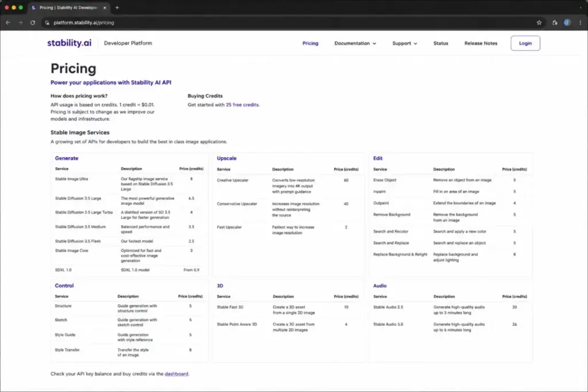The width and height of the screenshot is (588, 392).
Task: Click the Control section heading
Action: (64, 286)
